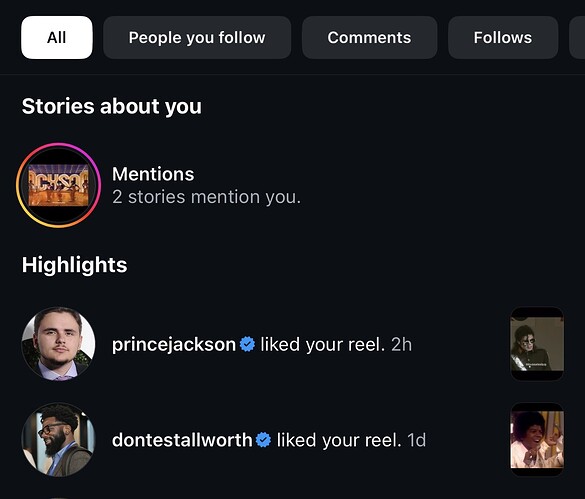Open the Mentions story ring

[59, 185]
